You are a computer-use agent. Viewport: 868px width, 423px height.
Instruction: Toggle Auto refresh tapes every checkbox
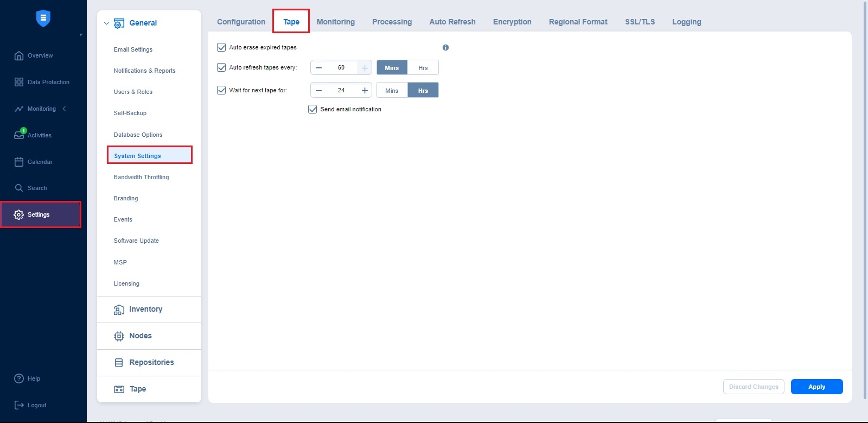click(221, 67)
